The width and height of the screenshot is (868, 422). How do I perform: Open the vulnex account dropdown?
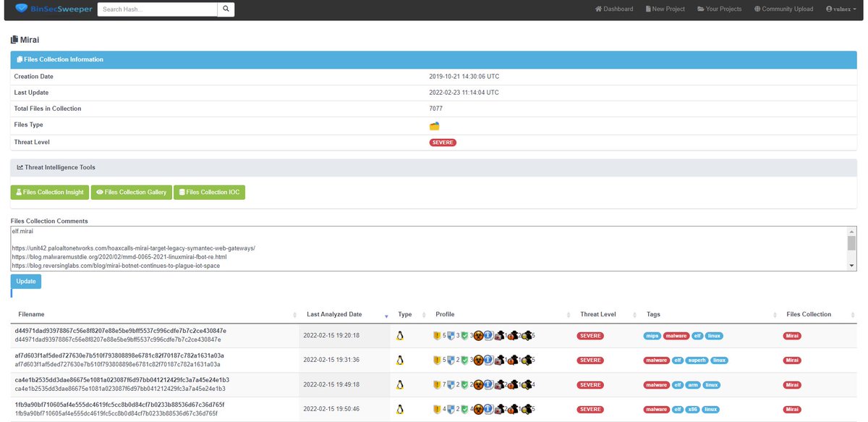[x=841, y=9]
